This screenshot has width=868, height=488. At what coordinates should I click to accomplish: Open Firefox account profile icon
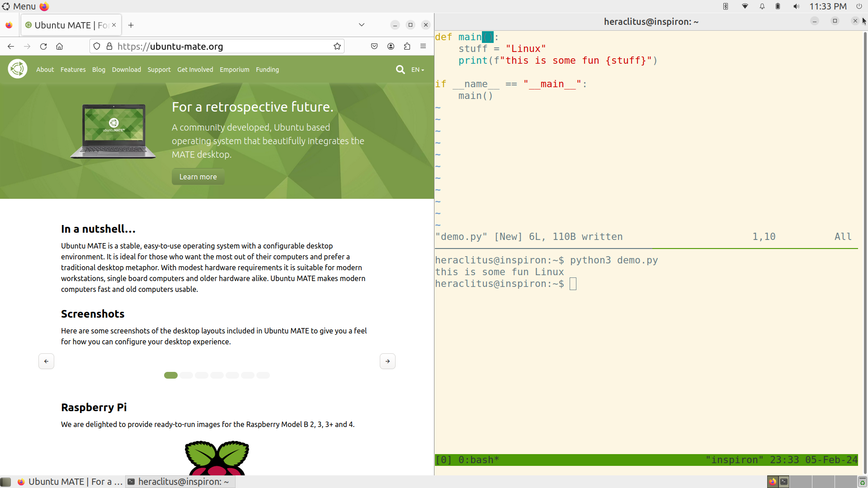pyautogui.click(x=391, y=47)
